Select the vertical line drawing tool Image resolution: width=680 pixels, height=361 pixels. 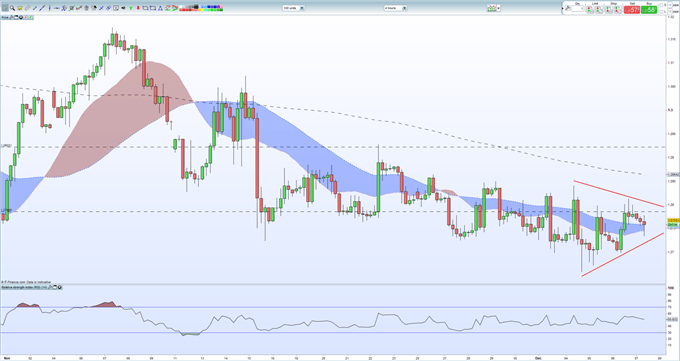click(x=49, y=8)
